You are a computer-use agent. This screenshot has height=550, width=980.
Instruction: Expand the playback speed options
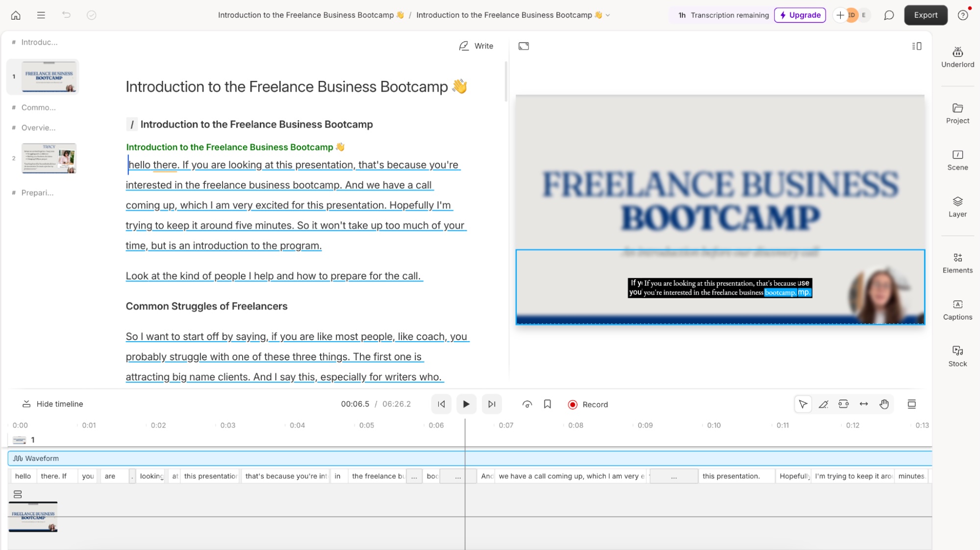527,404
